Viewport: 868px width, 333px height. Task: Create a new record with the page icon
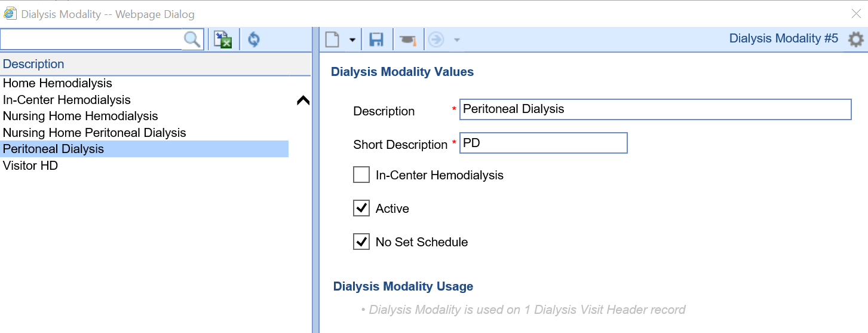332,39
